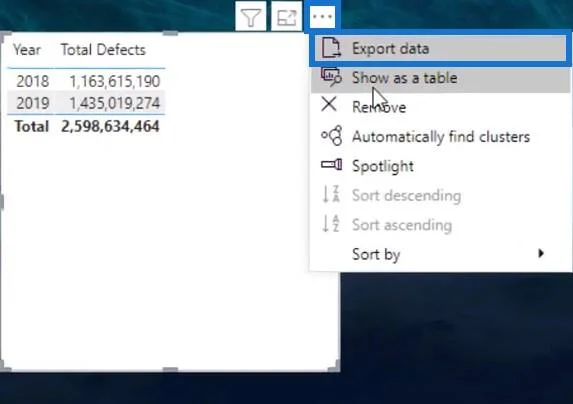This screenshot has height=404, width=573.
Task: Open focus mode with the expand icon
Action: (286, 17)
